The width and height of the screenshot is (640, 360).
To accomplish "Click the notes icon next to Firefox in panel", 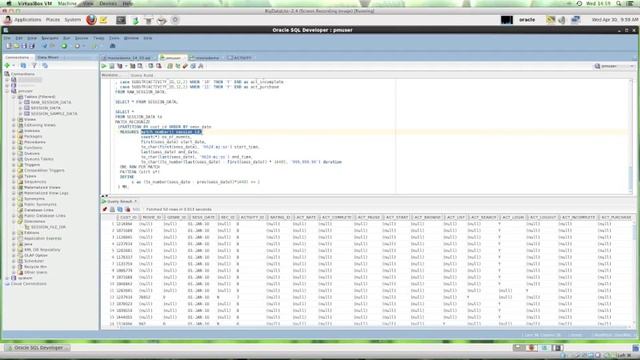I will point(104,20).
